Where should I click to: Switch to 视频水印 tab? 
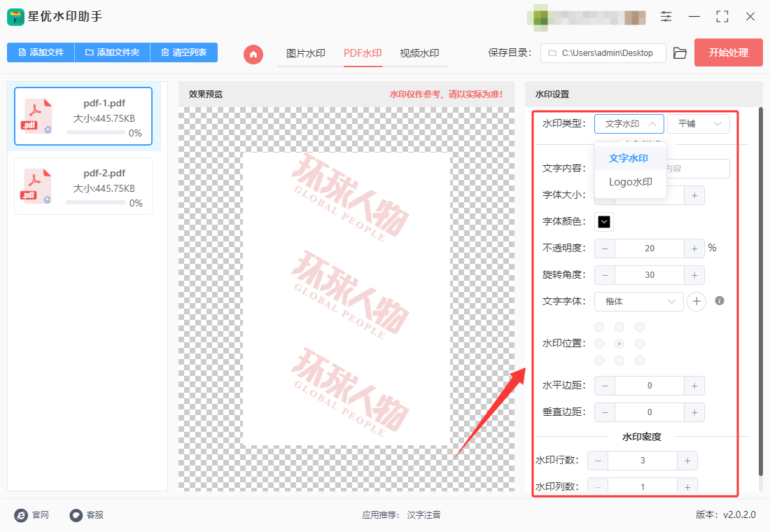click(419, 53)
